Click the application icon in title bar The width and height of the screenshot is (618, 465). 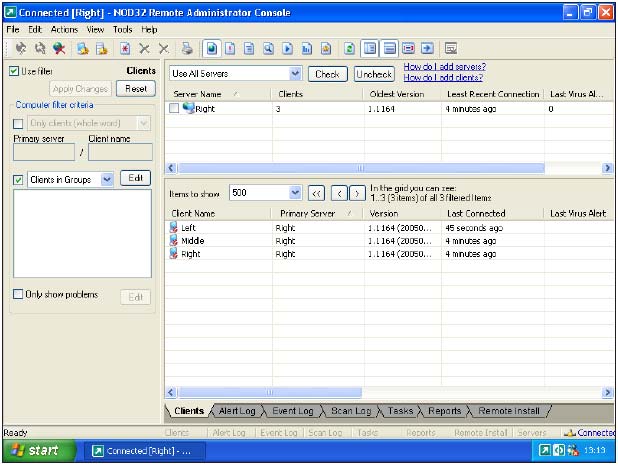[x=10, y=12]
